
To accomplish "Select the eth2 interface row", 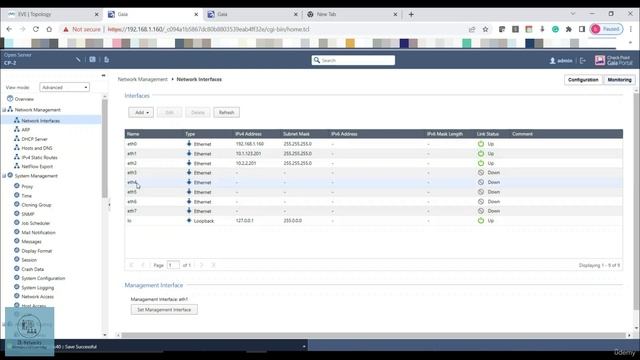I will pyautogui.click(x=373, y=163).
